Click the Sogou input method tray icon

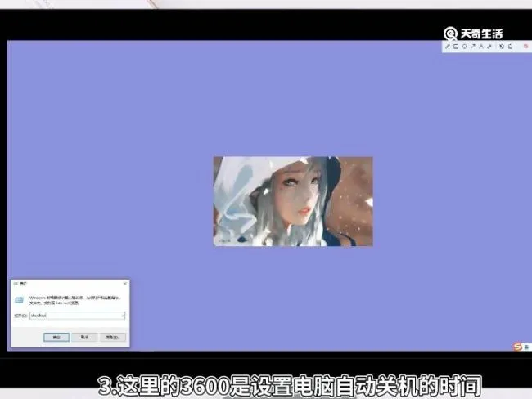[x=518, y=347]
